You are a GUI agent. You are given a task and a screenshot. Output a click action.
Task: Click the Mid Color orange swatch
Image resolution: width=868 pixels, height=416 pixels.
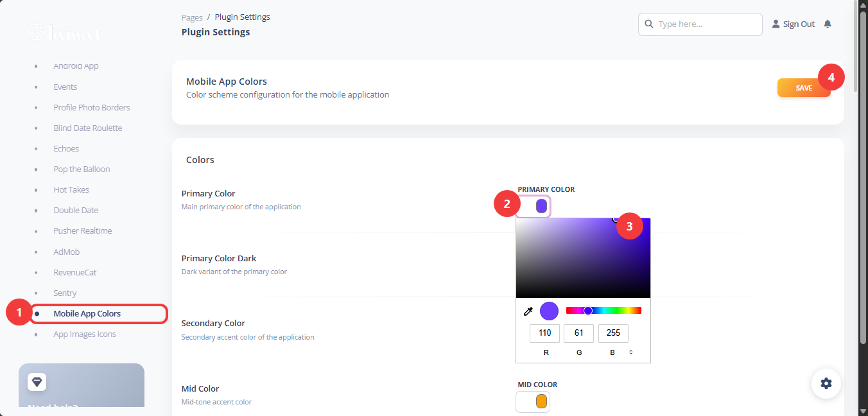point(541,401)
